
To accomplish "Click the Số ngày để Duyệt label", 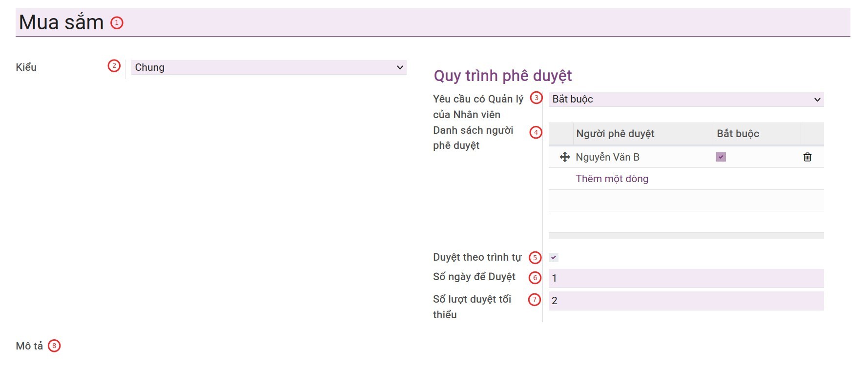I will pos(474,277).
